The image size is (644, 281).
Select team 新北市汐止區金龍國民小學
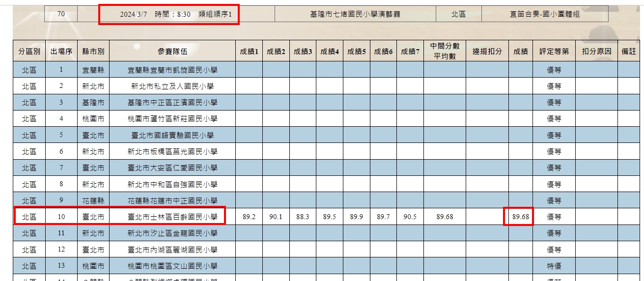(x=172, y=233)
